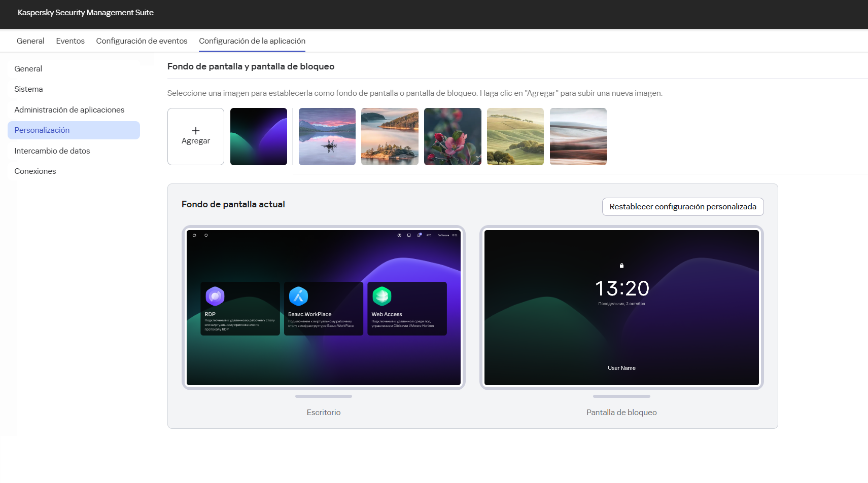Navigate to Intercambio de datos
The width and height of the screenshot is (868, 483).
point(52,151)
